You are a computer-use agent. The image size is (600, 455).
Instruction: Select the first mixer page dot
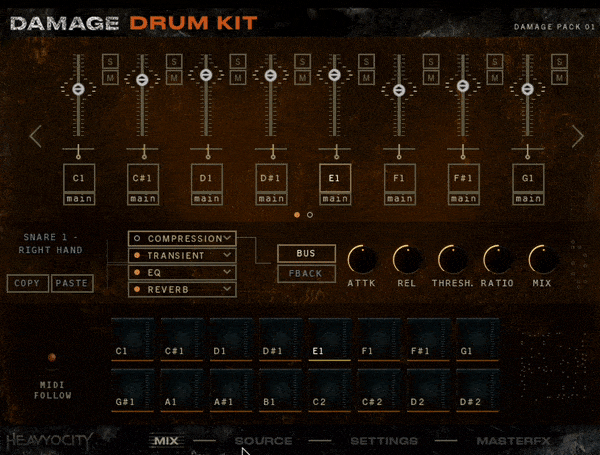point(297,215)
